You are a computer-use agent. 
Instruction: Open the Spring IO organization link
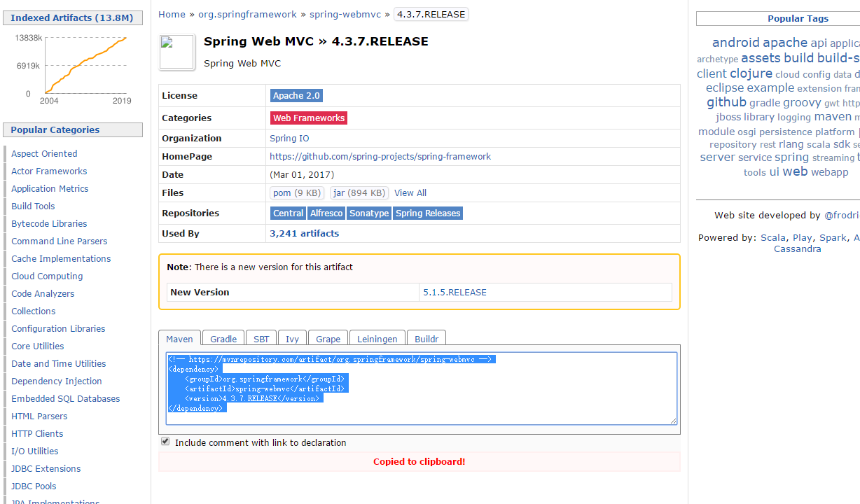pos(289,139)
